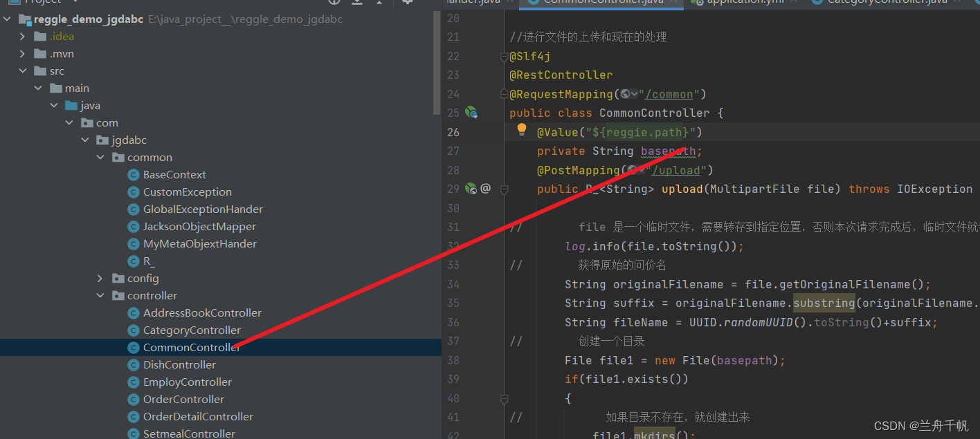Image resolution: width=980 pixels, height=439 pixels.
Task: Click line number 26 in the gutter
Action: pyautogui.click(x=453, y=132)
